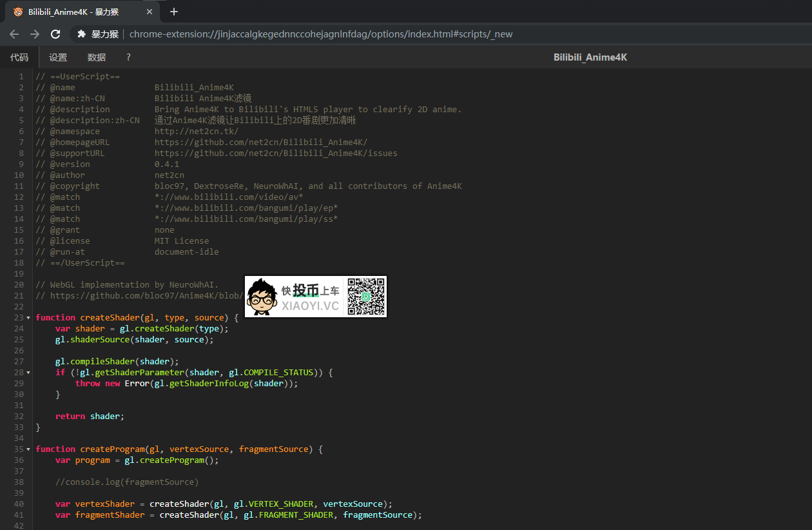Switch to the 代码 tab

tap(19, 57)
